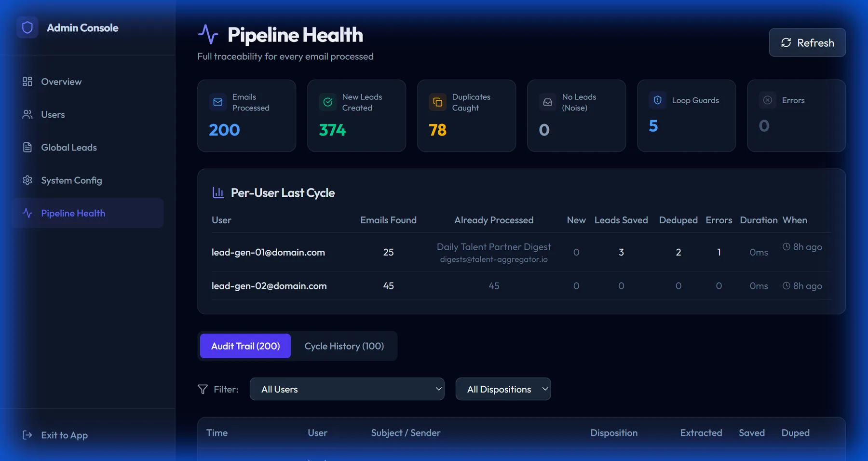Switch to the Cycle History (100) tab
Viewport: 868px width, 461px height.
pos(344,346)
